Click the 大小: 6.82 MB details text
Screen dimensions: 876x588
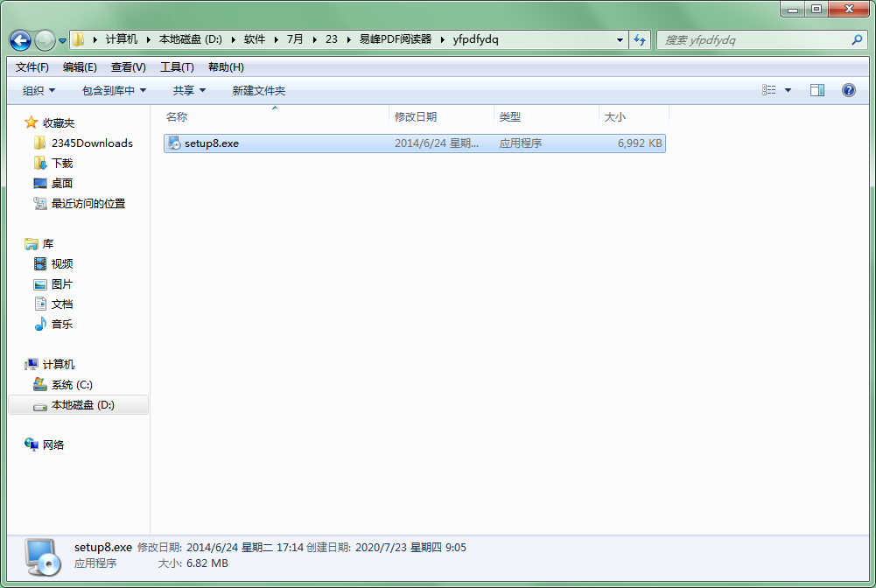[193, 563]
